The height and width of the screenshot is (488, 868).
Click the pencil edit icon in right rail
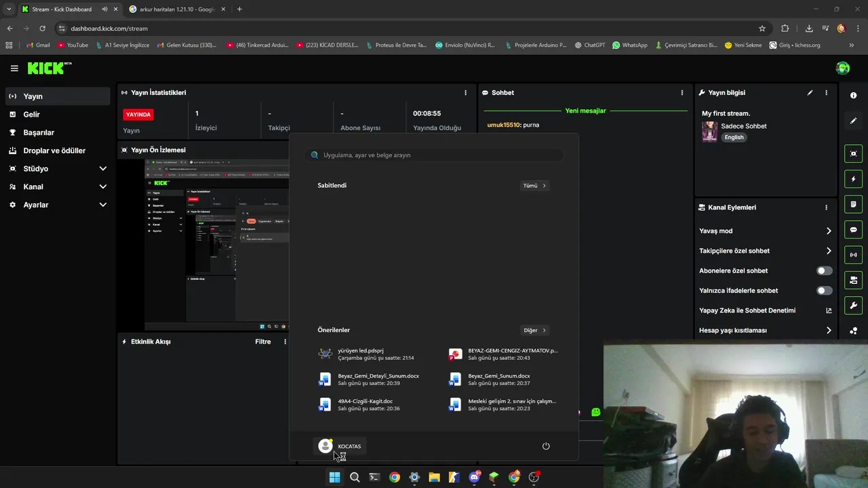853,121
